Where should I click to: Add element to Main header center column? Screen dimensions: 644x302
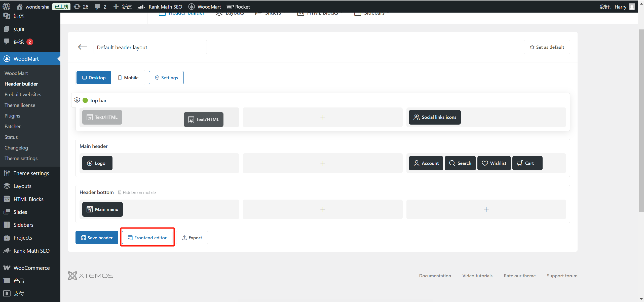[x=323, y=163]
